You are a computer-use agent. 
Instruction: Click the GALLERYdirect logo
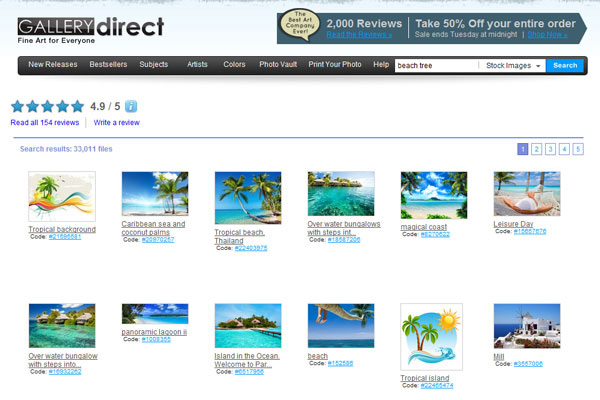[91, 30]
